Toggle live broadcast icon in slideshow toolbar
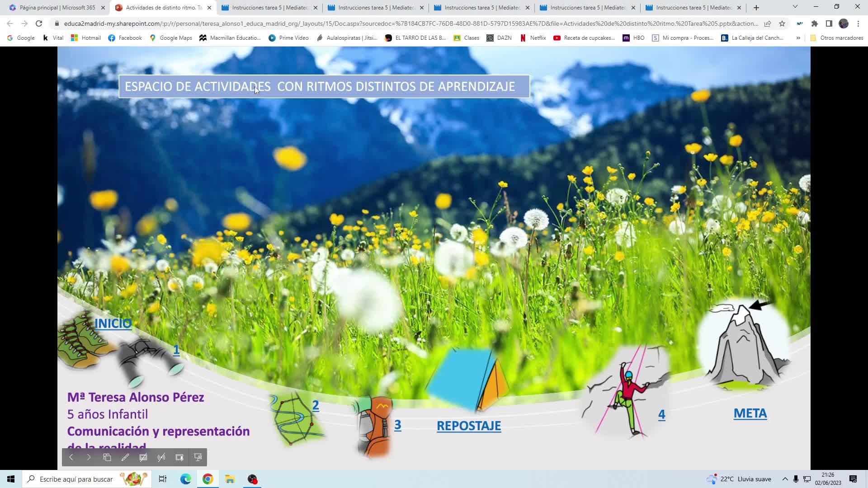The image size is (868, 488). pyautogui.click(x=161, y=457)
